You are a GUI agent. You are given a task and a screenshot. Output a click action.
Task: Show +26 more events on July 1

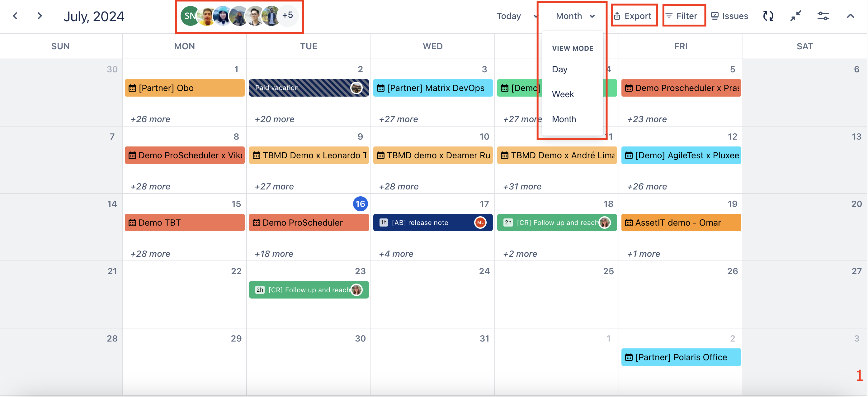(x=150, y=119)
